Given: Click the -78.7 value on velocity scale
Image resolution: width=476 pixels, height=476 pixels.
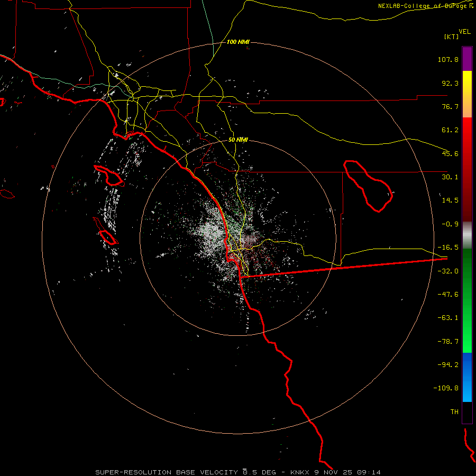Looking at the screenshot, I should 448,342.
